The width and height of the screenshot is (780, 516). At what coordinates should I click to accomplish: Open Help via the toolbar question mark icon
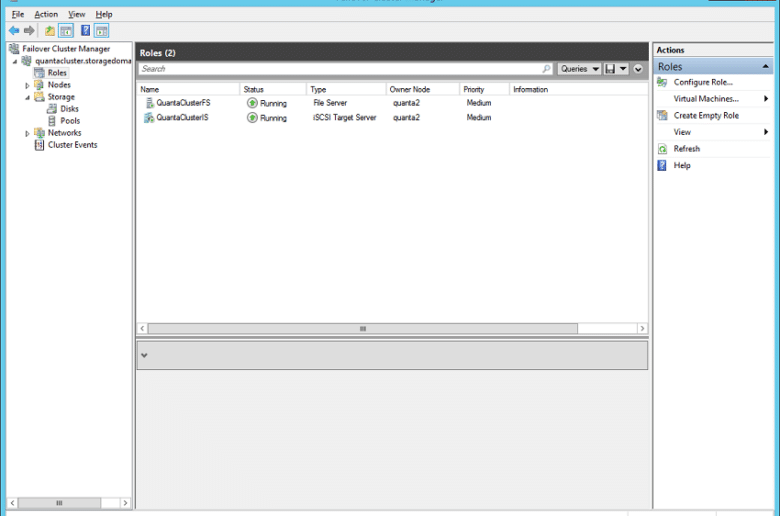85,31
